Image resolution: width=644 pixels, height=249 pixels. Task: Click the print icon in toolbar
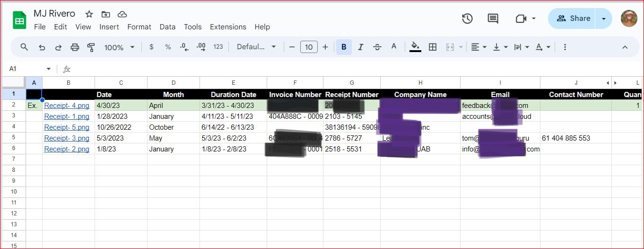pyautogui.click(x=75, y=47)
